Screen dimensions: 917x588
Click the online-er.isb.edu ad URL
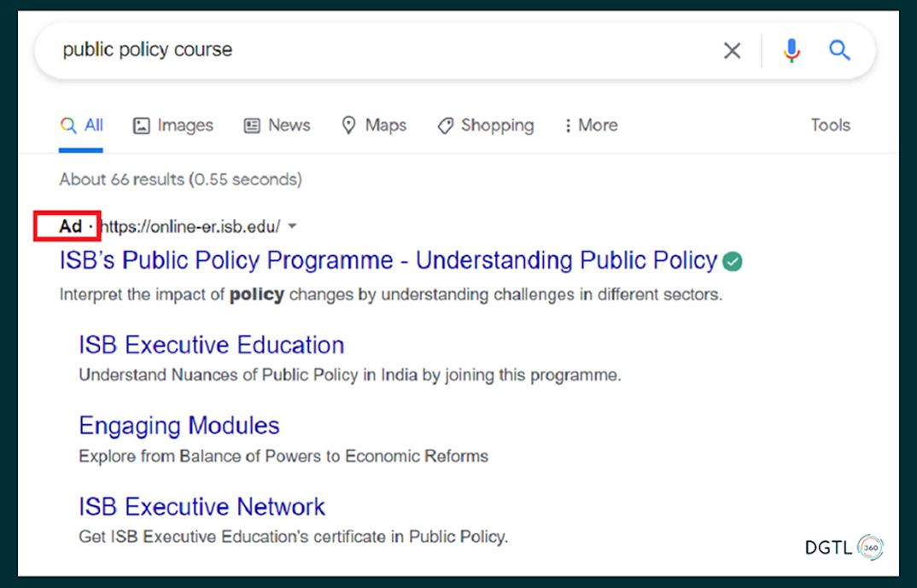[190, 226]
